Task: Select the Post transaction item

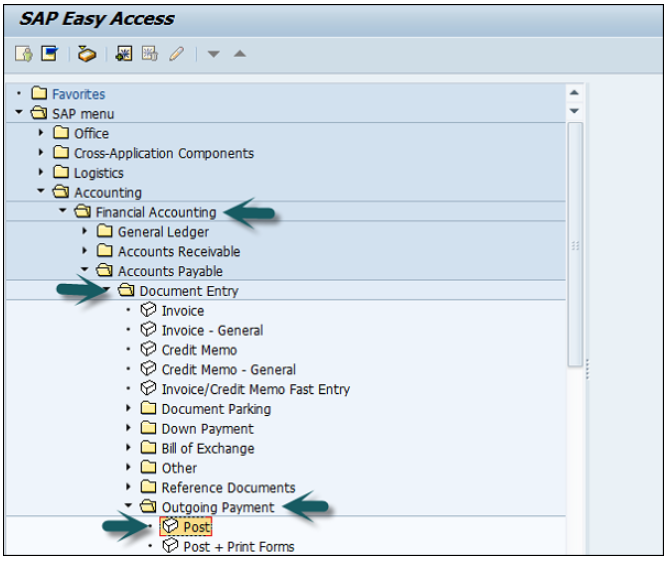Action: point(196,527)
